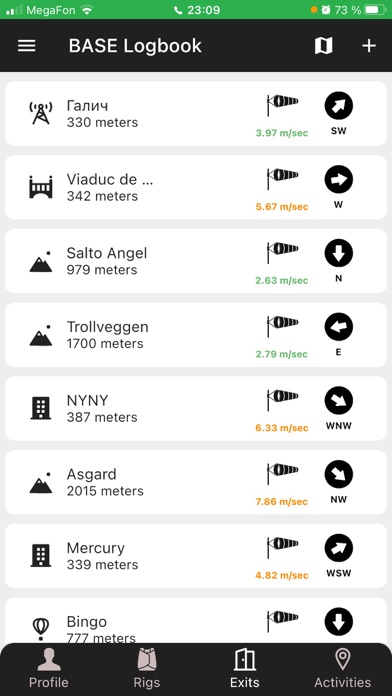Open the map view icon
The image size is (392, 696).
click(x=323, y=46)
